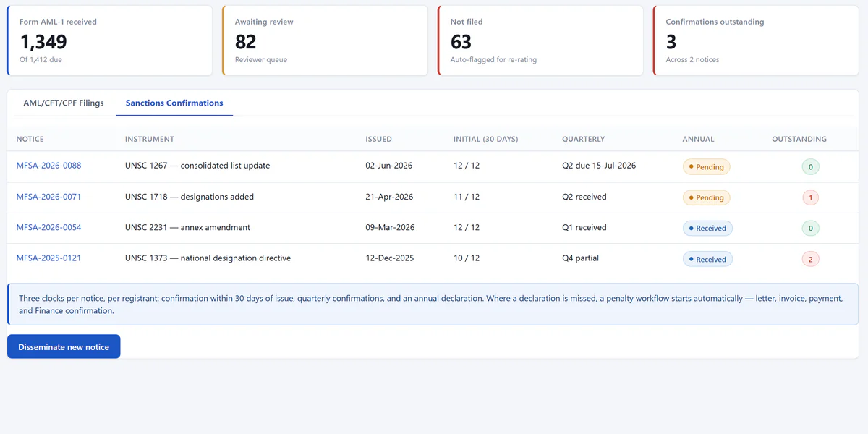The width and height of the screenshot is (868, 434).
Task: Select the Sanctions Confirmations tab
Action: tap(174, 103)
